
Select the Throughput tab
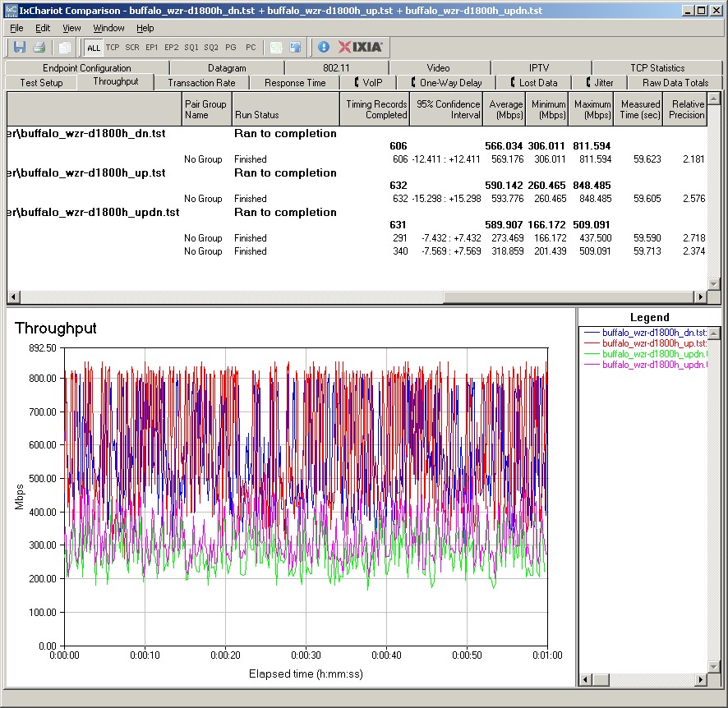point(116,81)
